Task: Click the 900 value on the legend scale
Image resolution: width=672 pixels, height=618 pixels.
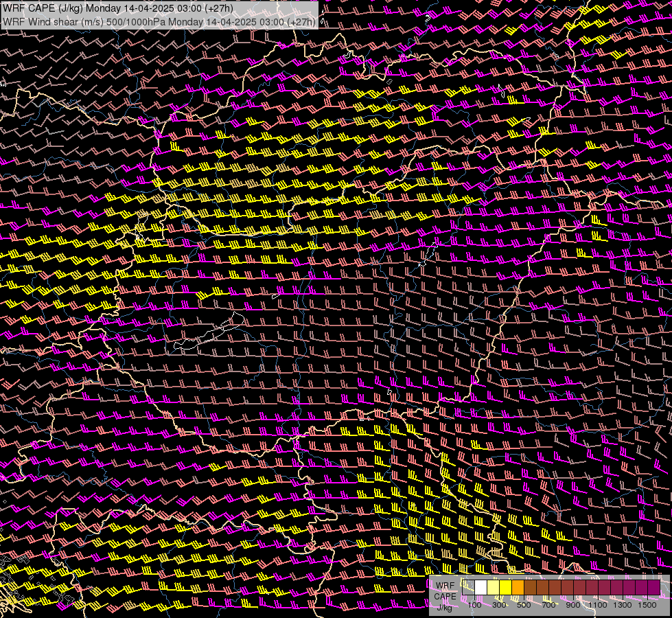Action: (x=573, y=605)
